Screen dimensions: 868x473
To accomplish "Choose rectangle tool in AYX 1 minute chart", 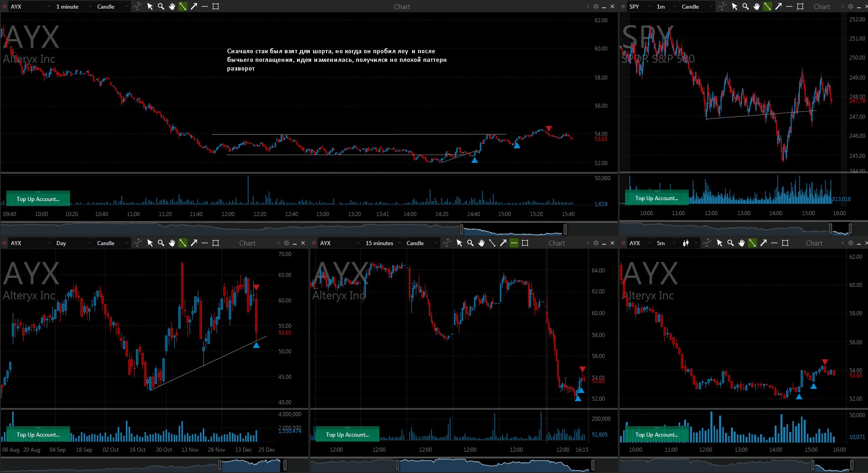I will (216, 6).
